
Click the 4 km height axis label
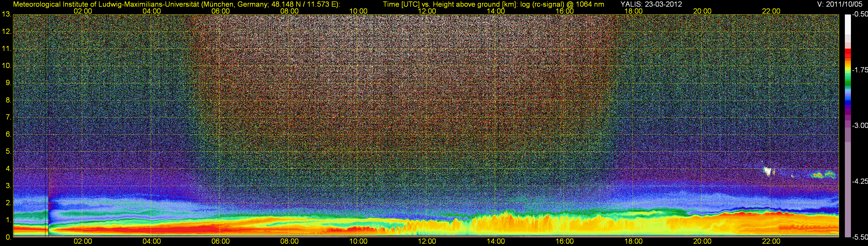point(8,168)
